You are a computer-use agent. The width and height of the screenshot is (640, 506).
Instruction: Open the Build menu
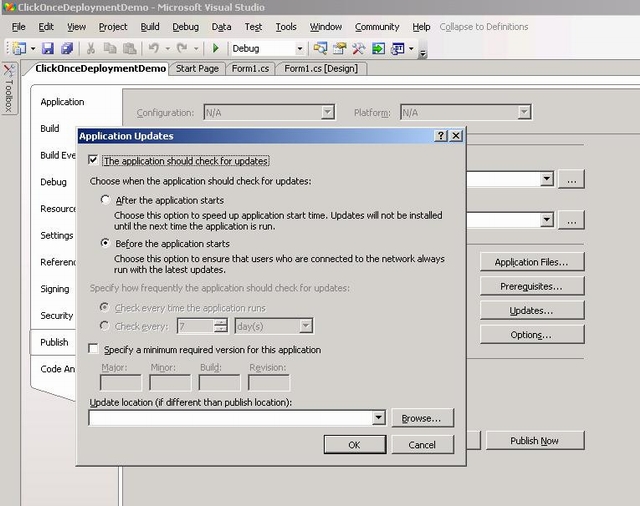pos(150,27)
